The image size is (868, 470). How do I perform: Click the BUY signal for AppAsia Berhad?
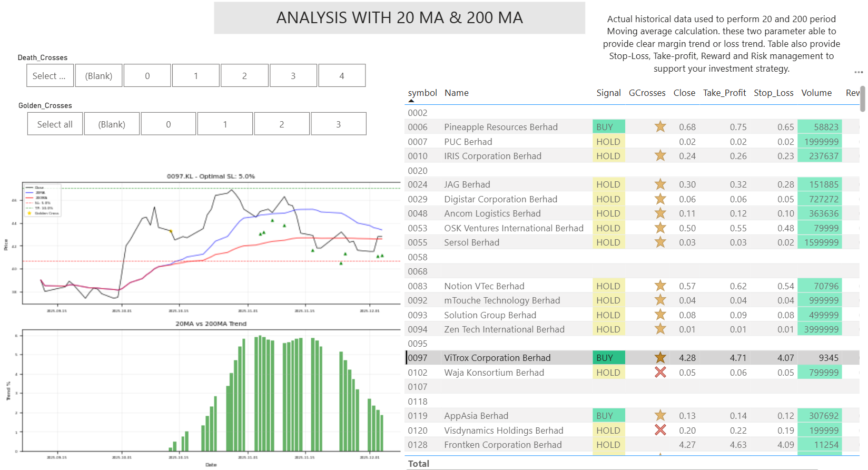[x=608, y=416]
